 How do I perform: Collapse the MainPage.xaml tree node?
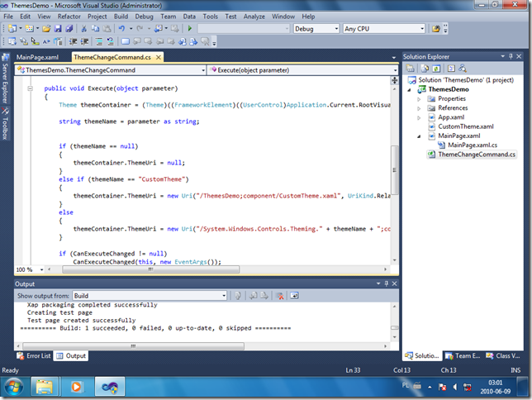click(x=419, y=136)
